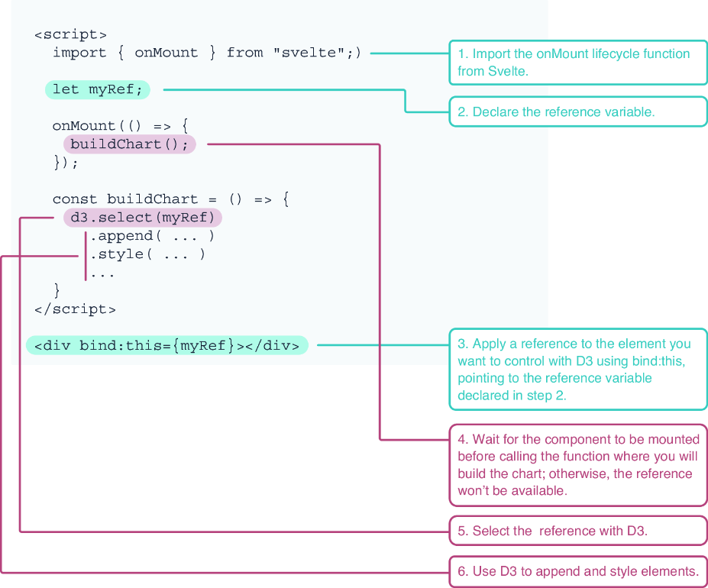The height and width of the screenshot is (588, 708).
Task: Click the ".style( ... )" method line
Action: [147, 254]
